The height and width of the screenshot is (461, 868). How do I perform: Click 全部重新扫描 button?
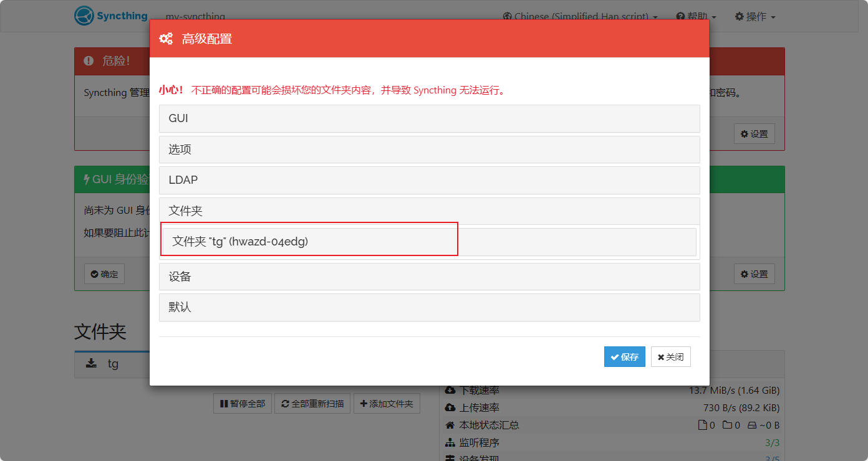coord(312,404)
